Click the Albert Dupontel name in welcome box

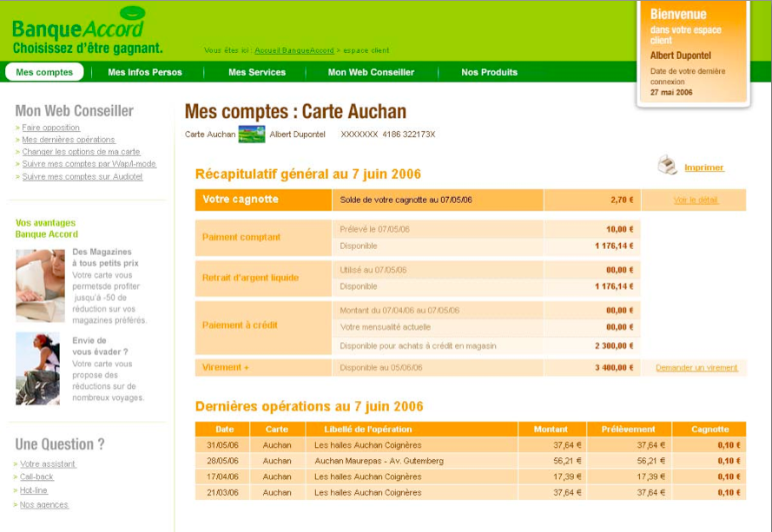click(x=681, y=56)
